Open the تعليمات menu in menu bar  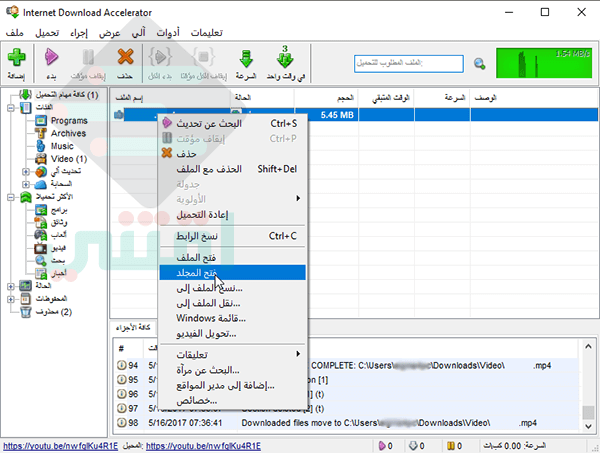[x=207, y=33]
